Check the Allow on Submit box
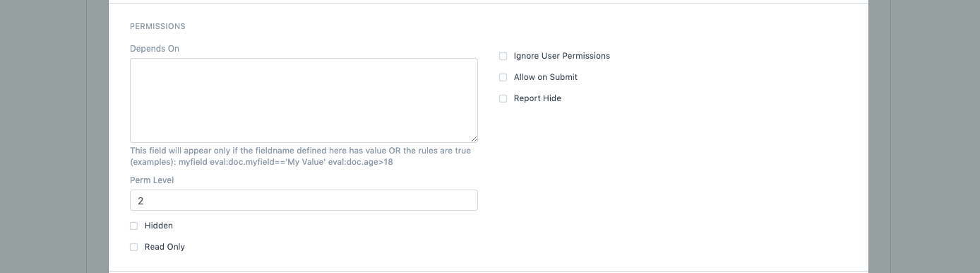The image size is (980, 273). click(503, 77)
